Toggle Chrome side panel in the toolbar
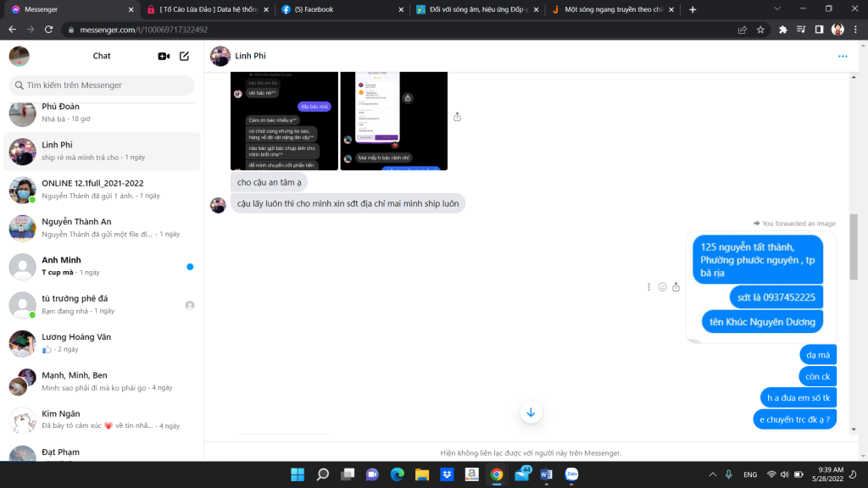 tap(819, 29)
